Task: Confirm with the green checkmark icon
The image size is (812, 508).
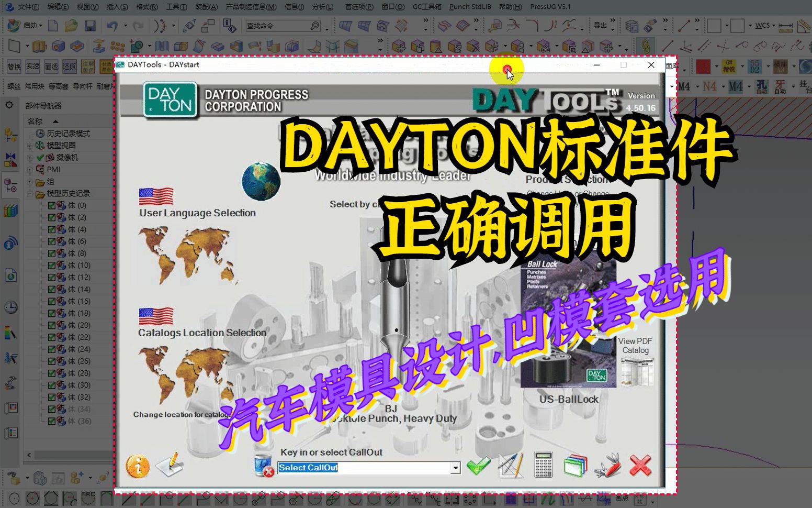Action: [478, 465]
